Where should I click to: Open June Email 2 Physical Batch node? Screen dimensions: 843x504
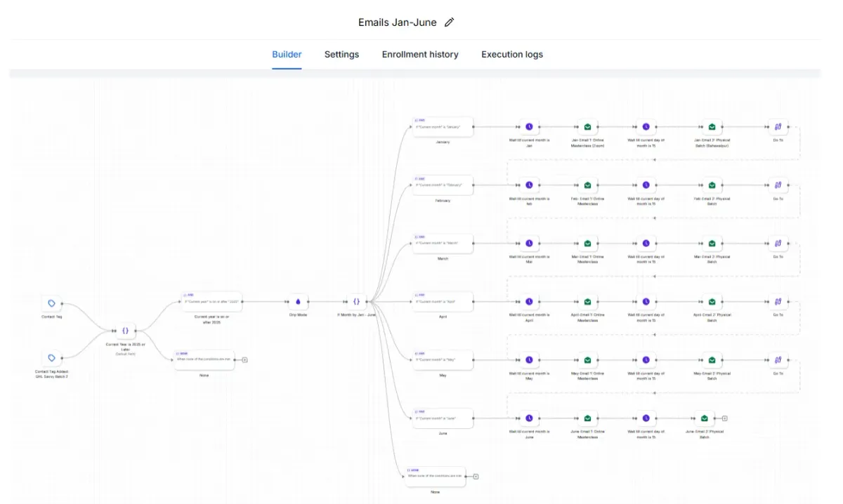[x=704, y=418]
